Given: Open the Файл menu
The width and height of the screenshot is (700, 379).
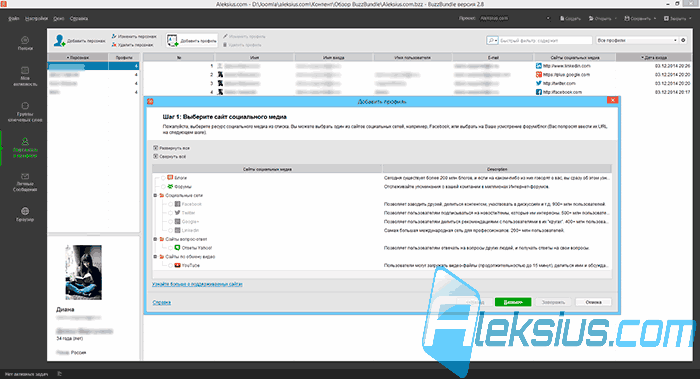Looking at the screenshot, I should coord(13,18).
